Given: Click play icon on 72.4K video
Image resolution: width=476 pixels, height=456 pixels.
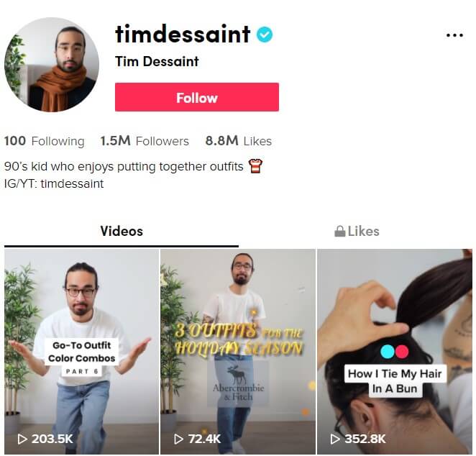Looking at the screenshot, I should (179, 439).
